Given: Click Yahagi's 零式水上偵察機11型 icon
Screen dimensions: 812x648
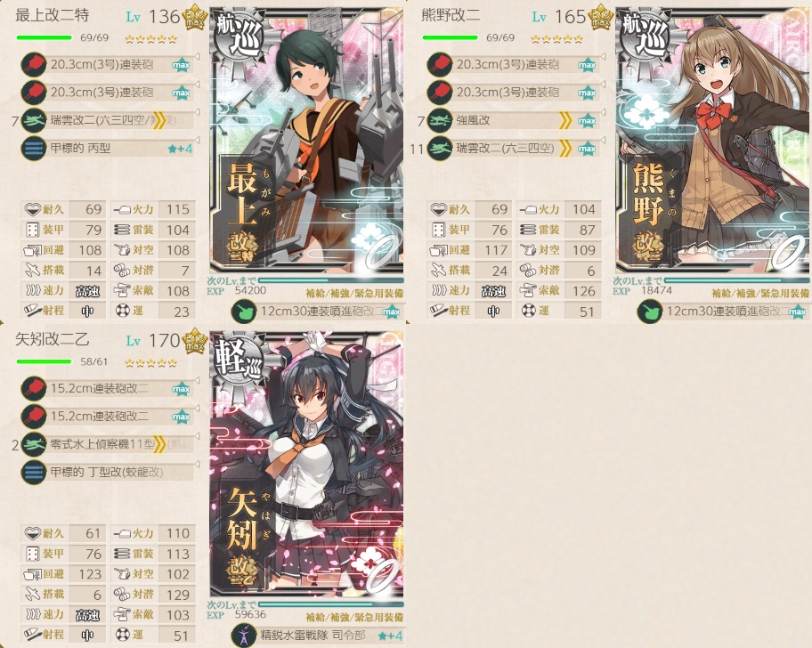Looking at the screenshot, I should click(34, 444).
